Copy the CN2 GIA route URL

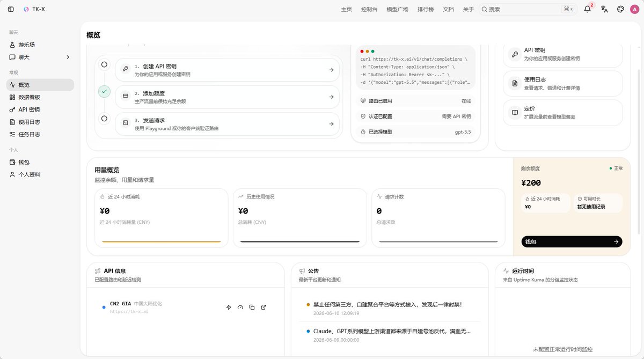tap(252, 307)
